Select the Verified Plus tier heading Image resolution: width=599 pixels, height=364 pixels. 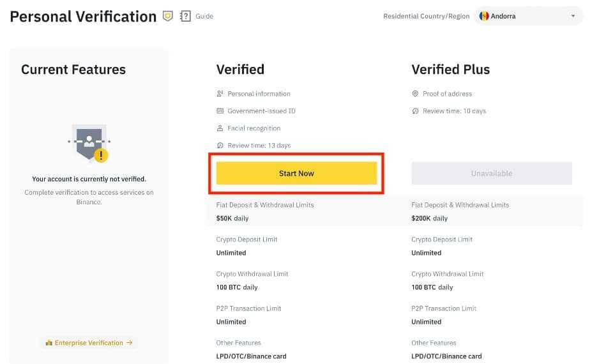[x=450, y=70]
